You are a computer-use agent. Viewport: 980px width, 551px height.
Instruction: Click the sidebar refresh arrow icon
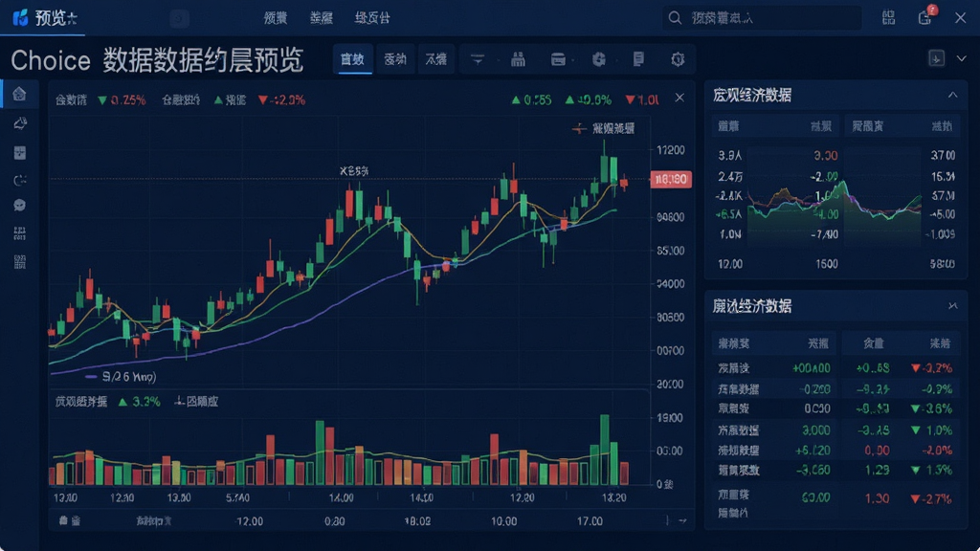coord(20,181)
